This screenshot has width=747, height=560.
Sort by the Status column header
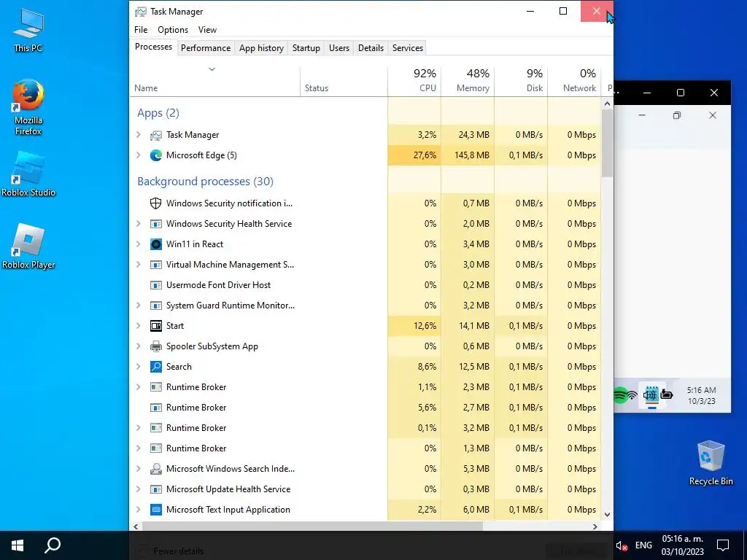click(x=344, y=81)
